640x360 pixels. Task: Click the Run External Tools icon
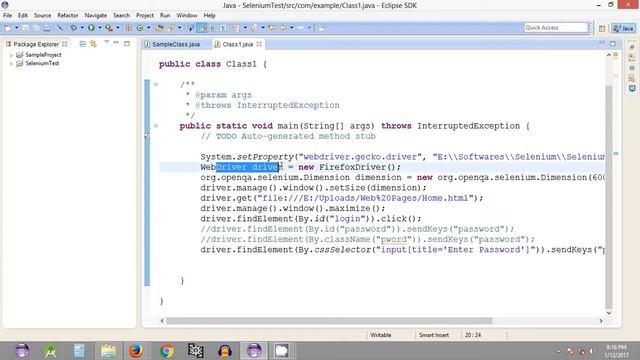point(109,28)
